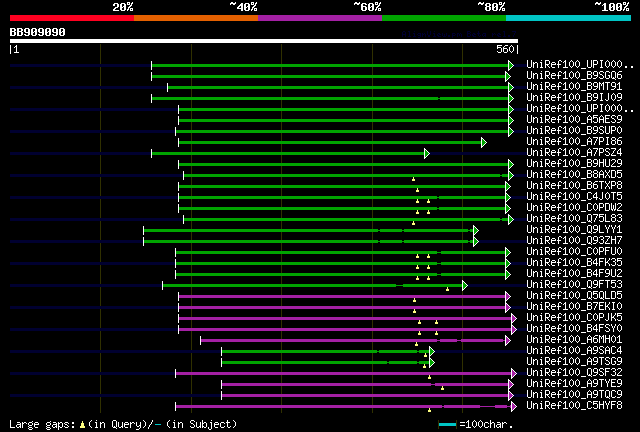Select the UniRef100_Q9LYY1 label
Image resolution: width=640 pixels, height=432 pixels.
pyautogui.click(x=574, y=230)
